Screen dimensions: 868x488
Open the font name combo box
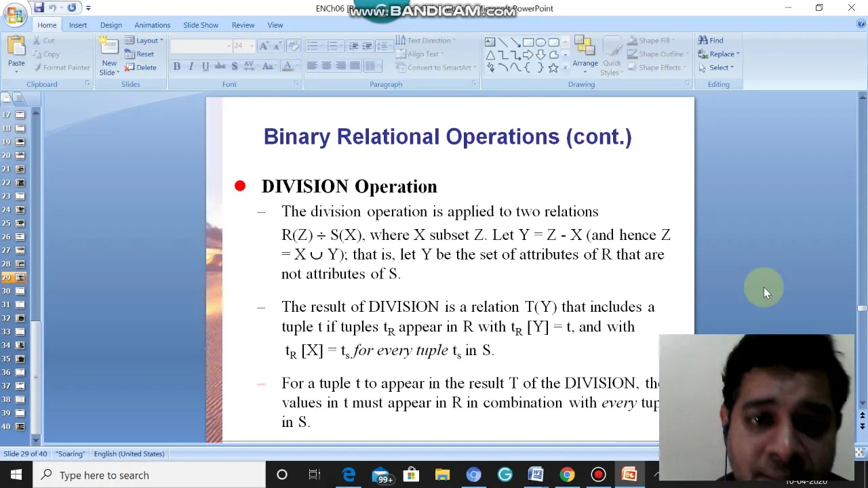click(201, 46)
